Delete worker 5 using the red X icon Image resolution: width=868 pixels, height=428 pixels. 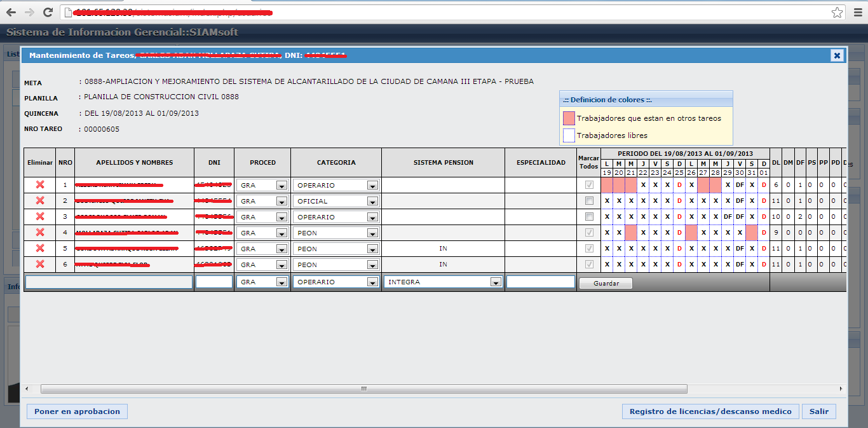(x=39, y=249)
